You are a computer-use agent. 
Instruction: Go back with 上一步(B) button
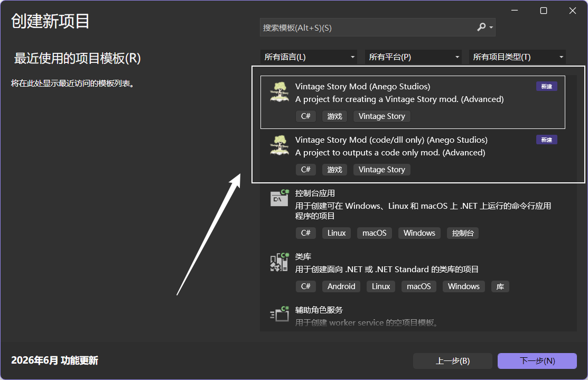pyautogui.click(x=453, y=361)
